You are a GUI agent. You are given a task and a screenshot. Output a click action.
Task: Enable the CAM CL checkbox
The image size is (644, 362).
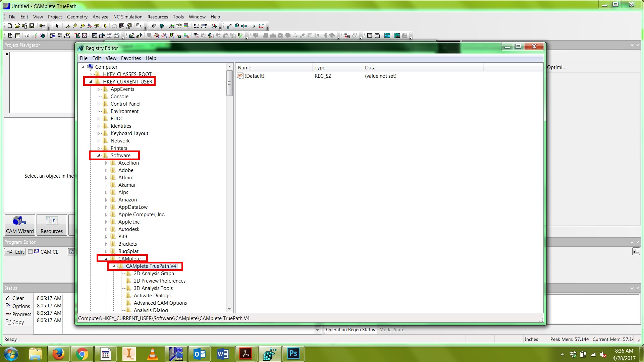(31, 252)
